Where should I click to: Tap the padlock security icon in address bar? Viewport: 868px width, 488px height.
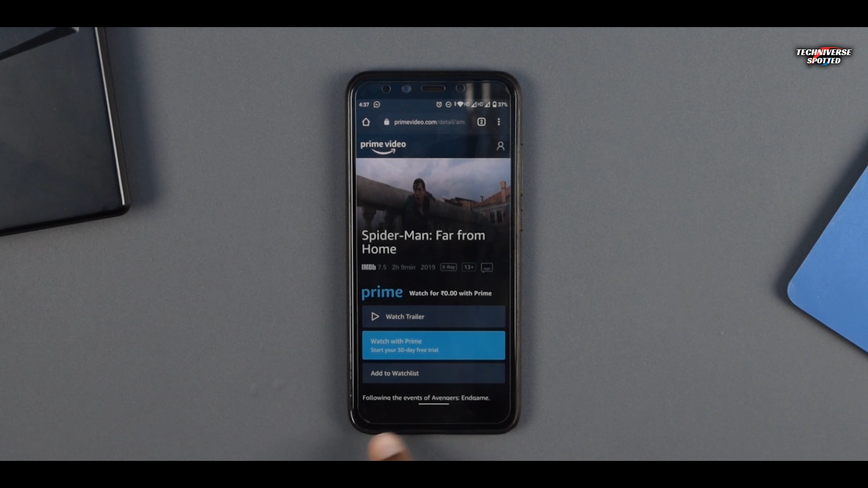[x=387, y=122]
